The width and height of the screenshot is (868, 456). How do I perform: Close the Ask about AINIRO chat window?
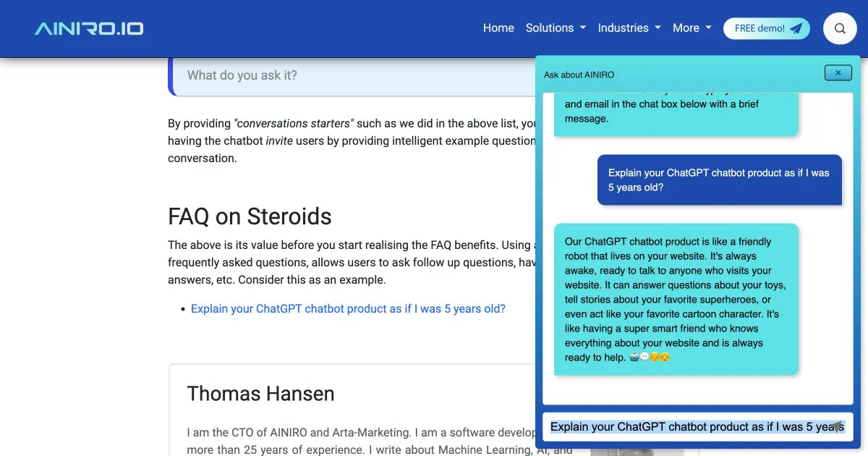pyautogui.click(x=838, y=72)
